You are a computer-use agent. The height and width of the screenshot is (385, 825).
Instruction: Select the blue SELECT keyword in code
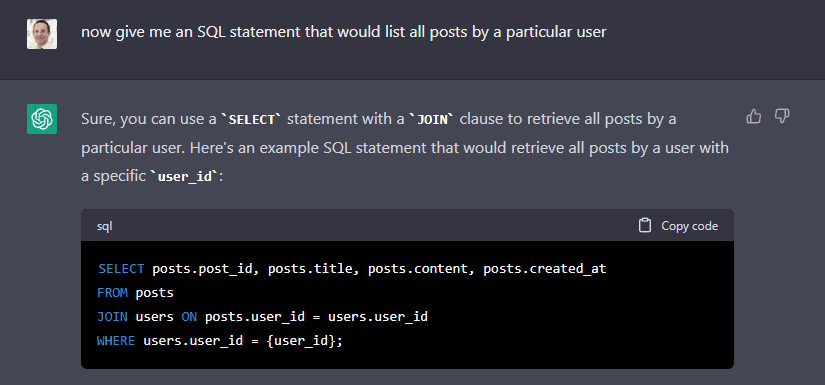point(121,269)
